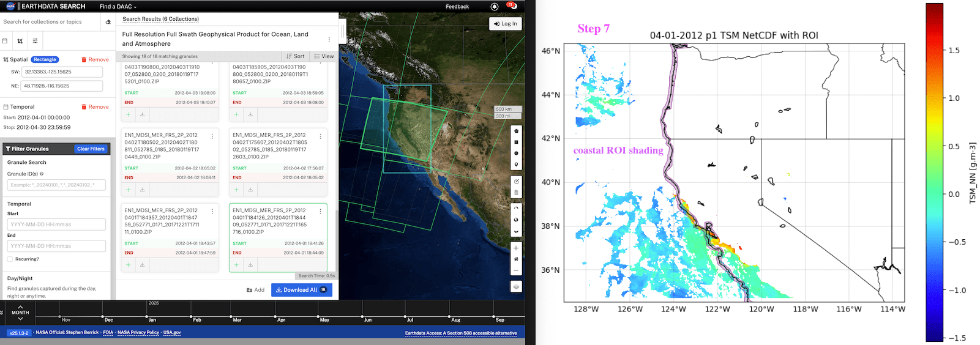Click the Granule ID(s) help icon
Image resolution: width=980 pixels, height=345 pixels.
(x=42, y=174)
